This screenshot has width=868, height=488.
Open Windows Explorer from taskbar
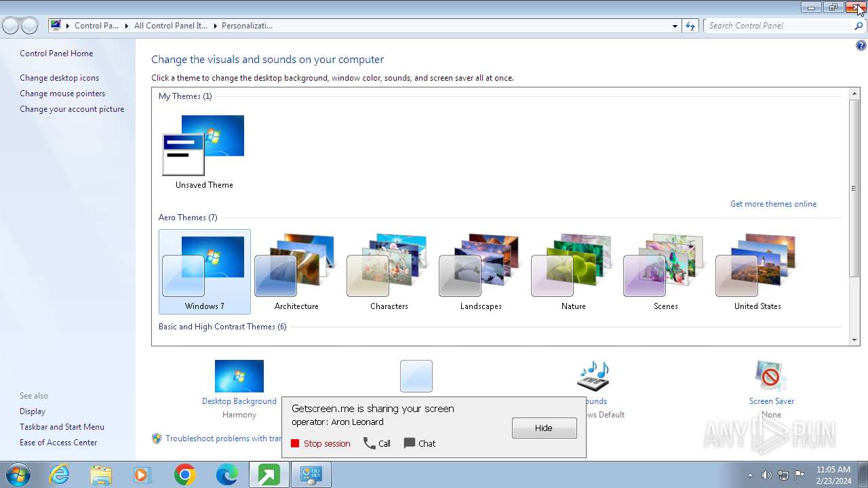[101, 475]
